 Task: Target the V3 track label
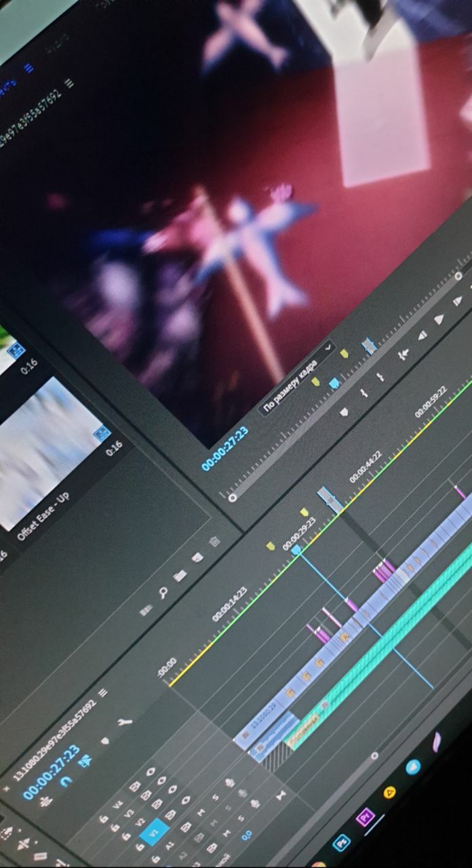pos(129,814)
